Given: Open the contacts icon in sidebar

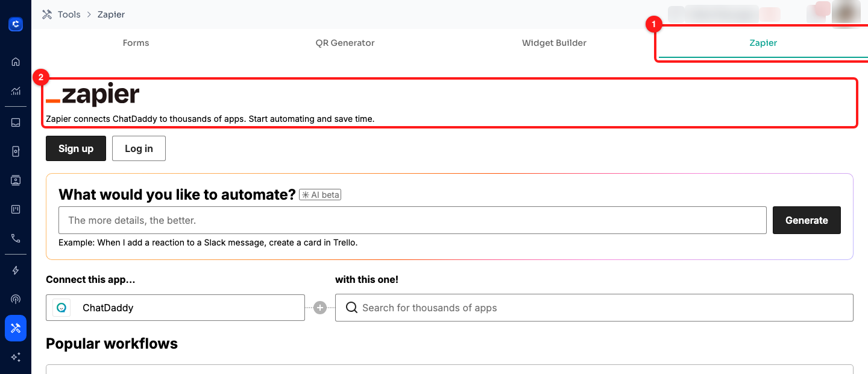Looking at the screenshot, I should [x=16, y=180].
